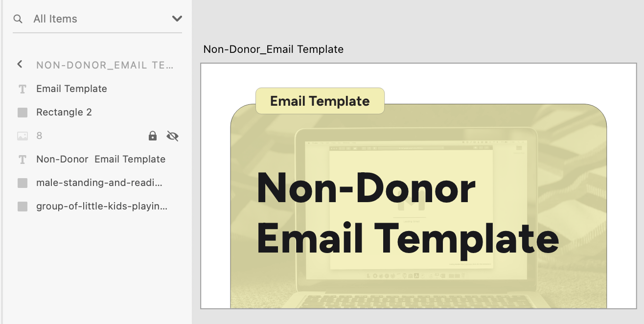Image resolution: width=644 pixels, height=324 pixels.
Task: Click the text icon beside Non-Donor Email Template
Action: coord(23,159)
